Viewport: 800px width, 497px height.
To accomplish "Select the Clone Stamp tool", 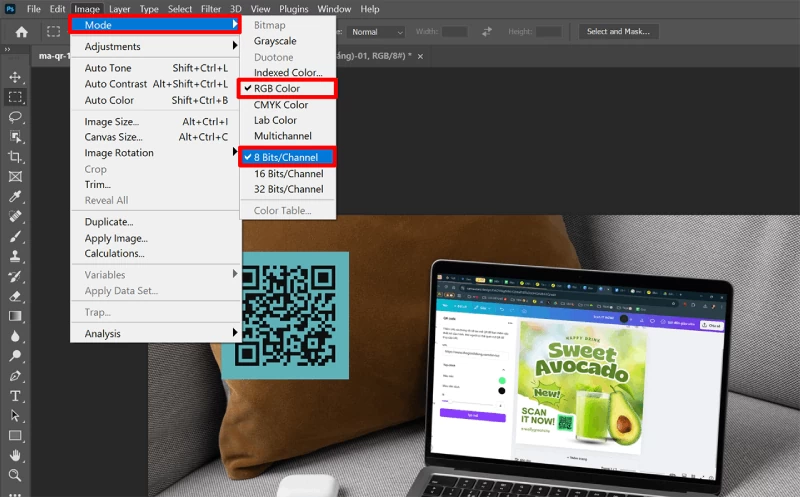I will [x=15, y=256].
